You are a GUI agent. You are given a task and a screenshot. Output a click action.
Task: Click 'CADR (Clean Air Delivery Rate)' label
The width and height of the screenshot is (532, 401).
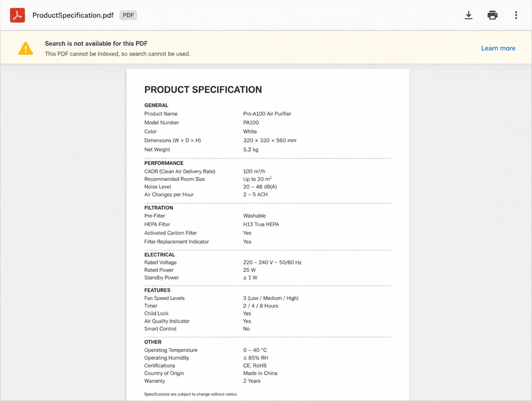pyautogui.click(x=180, y=171)
